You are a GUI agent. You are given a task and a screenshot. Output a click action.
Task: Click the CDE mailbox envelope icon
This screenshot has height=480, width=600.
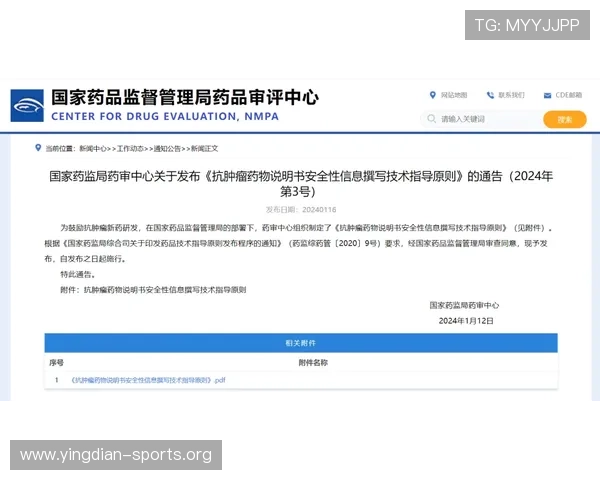[x=548, y=95]
